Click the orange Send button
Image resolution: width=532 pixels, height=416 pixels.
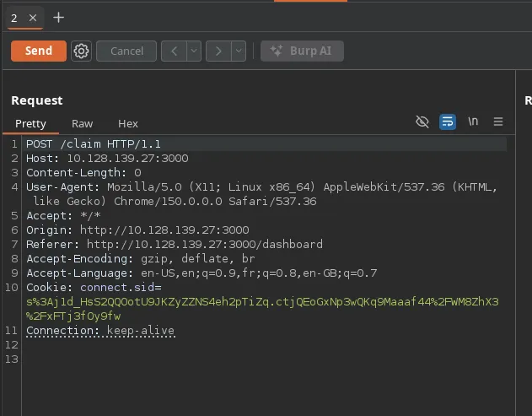point(39,51)
